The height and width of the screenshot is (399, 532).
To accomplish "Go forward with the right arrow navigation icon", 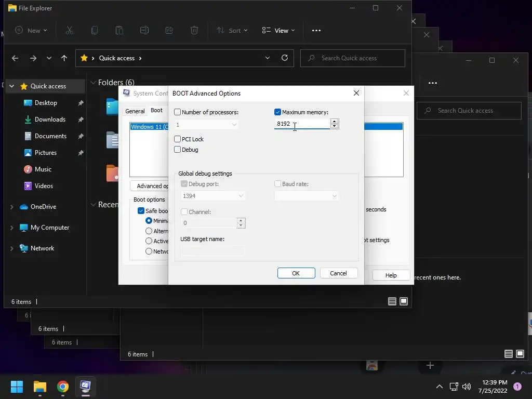I will [x=33, y=58].
